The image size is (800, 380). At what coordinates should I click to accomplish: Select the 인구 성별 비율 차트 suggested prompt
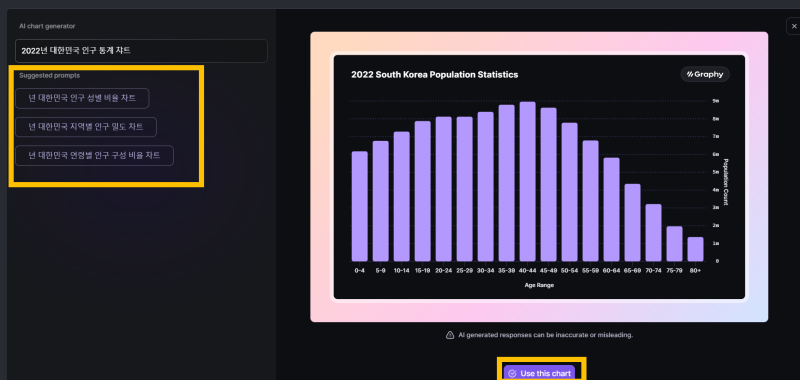[82, 98]
